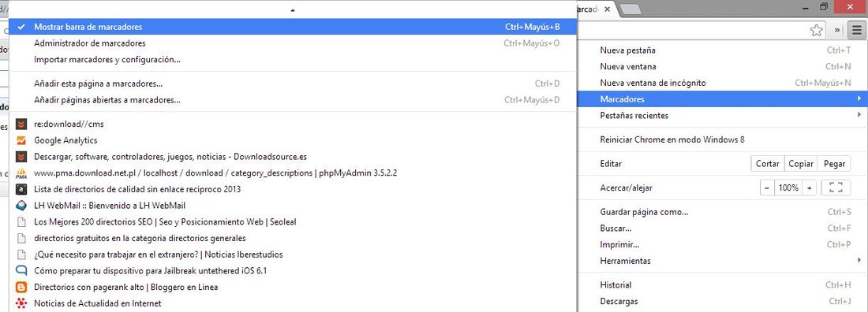Decrease zoom with the minus button

[767, 188]
